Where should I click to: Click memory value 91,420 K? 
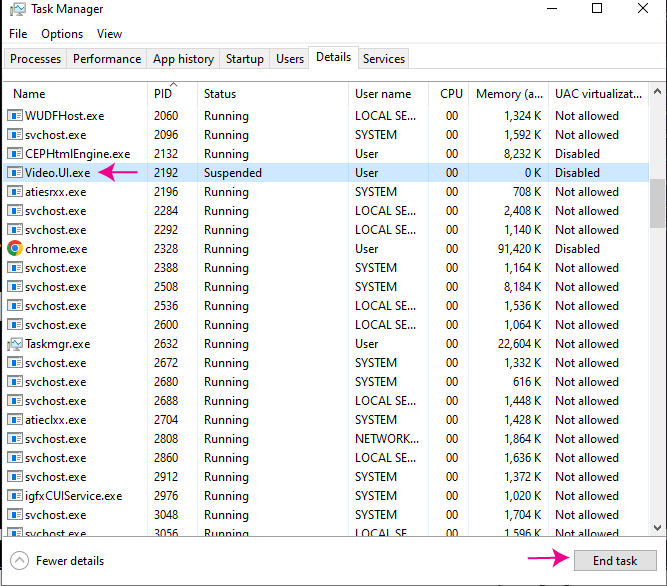[519, 249]
